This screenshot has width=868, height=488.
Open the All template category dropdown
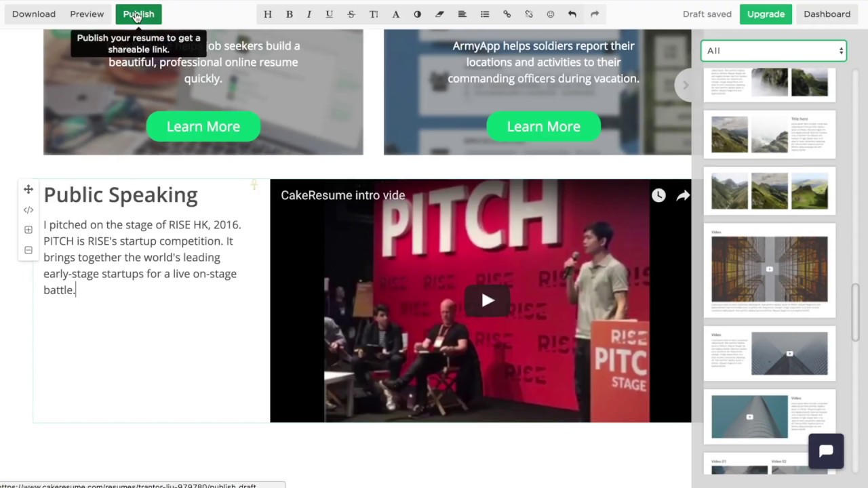[x=774, y=51]
